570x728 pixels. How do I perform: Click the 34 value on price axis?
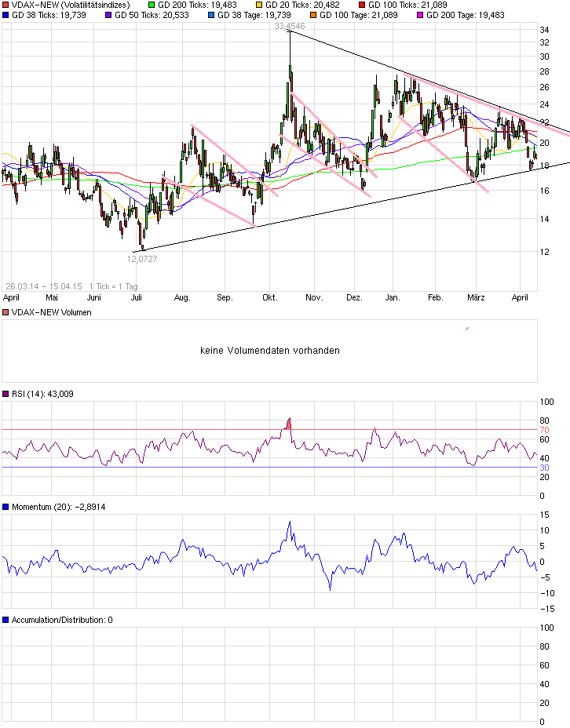click(x=544, y=30)
